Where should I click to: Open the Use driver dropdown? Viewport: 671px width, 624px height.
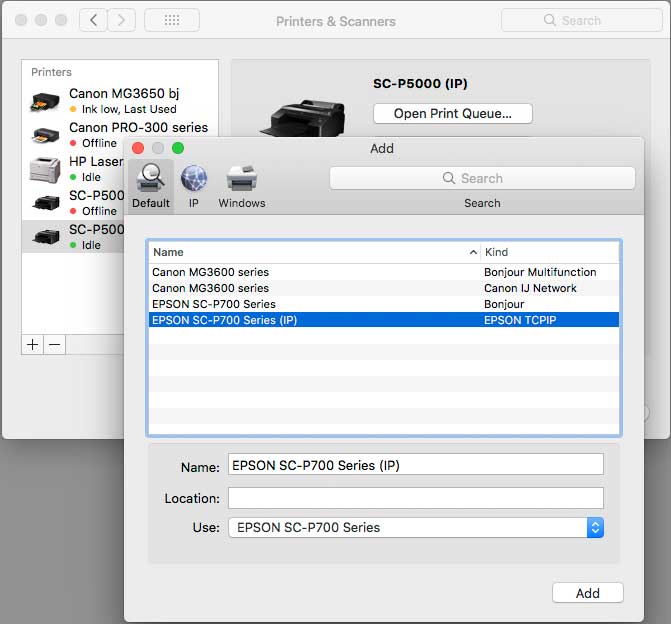pyautogui.click(x=416, y=527)
